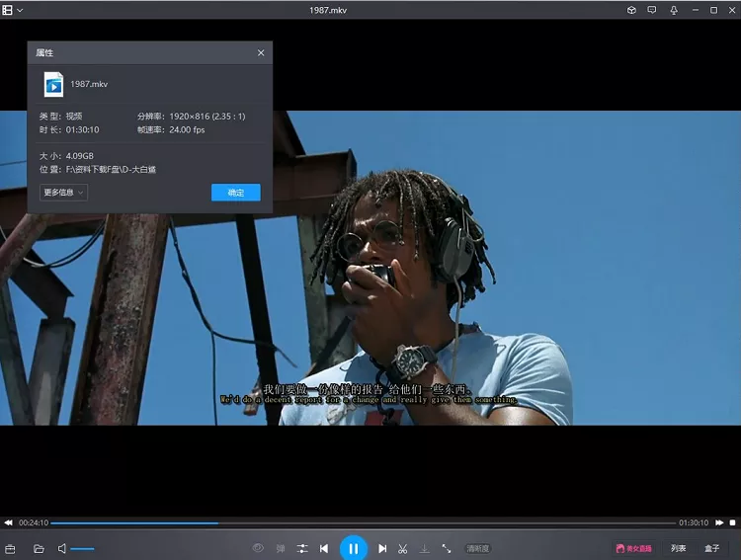
Task: Open the toolbox icon at bottom left
Action: (11, 548)
